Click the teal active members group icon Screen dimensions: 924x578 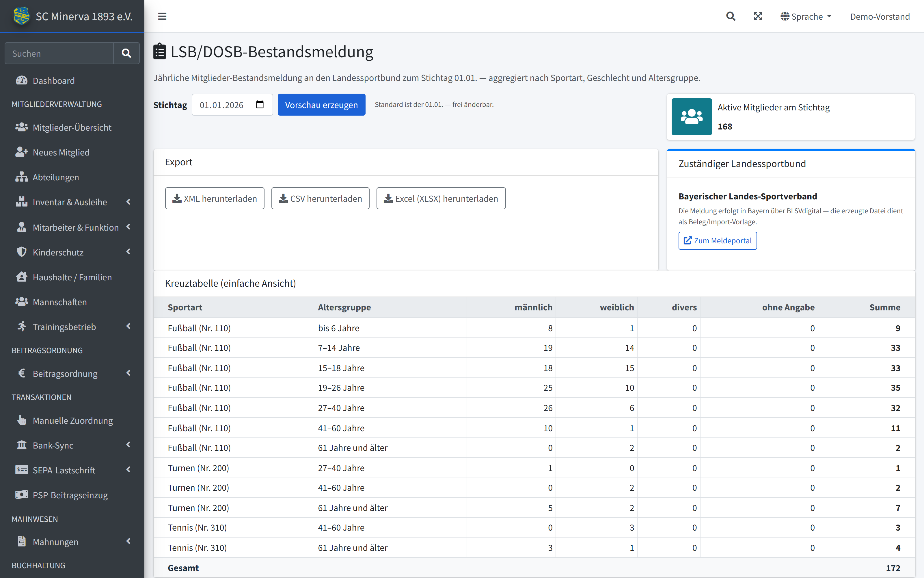692,116
